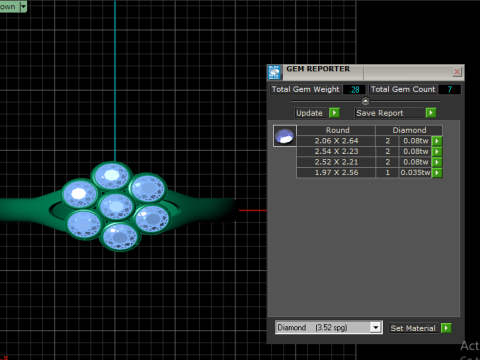
Task: Click the Total Gem Weight label
Action: point(305,89)
